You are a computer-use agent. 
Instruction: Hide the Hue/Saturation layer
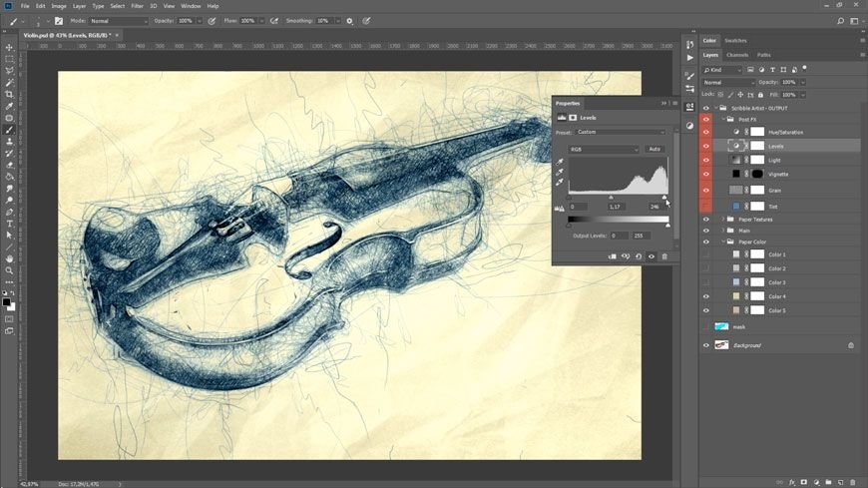coord(706,132)
